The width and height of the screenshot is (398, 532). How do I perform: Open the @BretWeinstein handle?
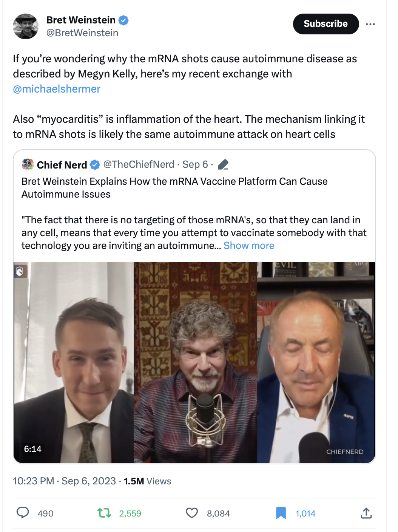click(82, 33)
